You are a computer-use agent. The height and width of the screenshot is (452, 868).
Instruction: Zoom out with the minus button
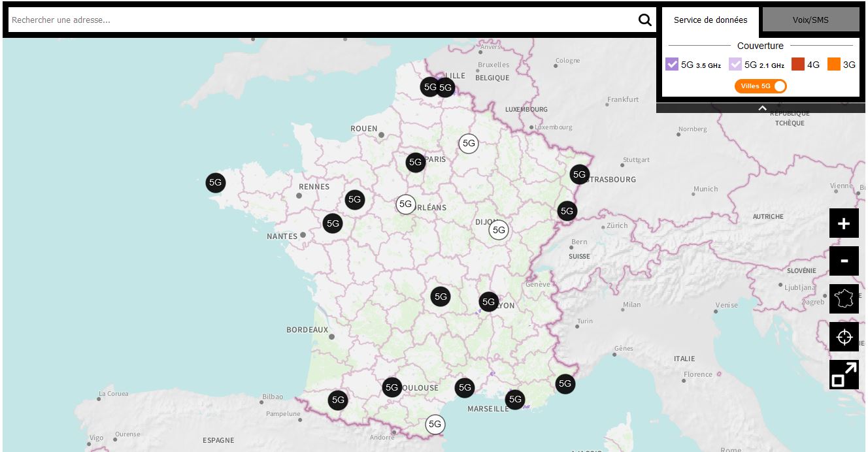pyautogui.click(x=844, y=261)
